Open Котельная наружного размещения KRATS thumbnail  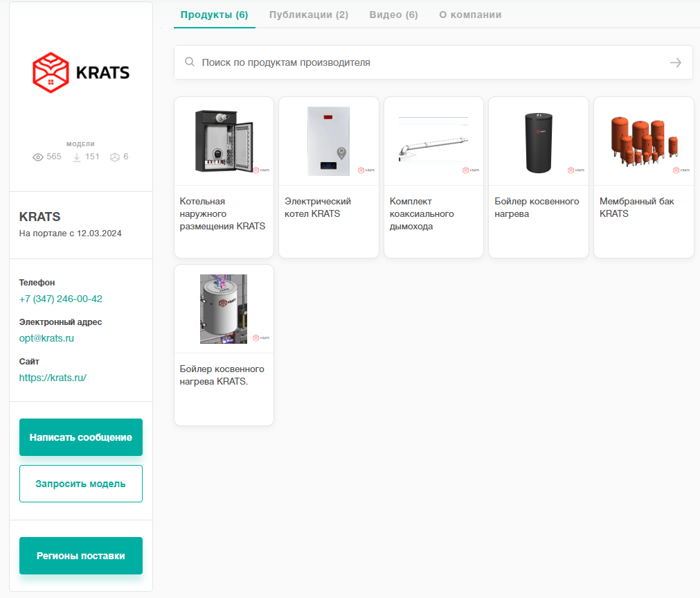224,141
